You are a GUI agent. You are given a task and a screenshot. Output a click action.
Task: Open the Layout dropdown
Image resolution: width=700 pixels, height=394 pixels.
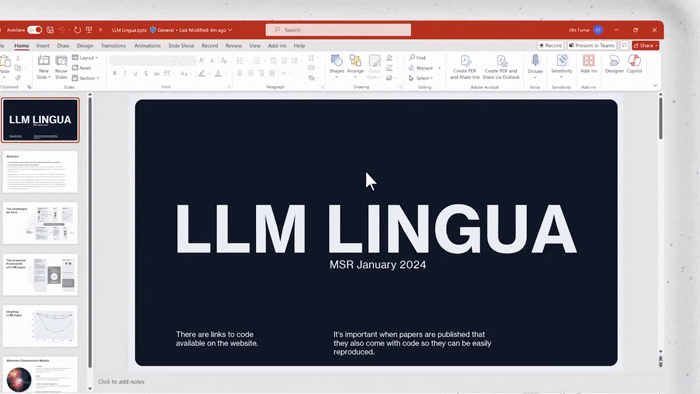[x=85, y=58]
